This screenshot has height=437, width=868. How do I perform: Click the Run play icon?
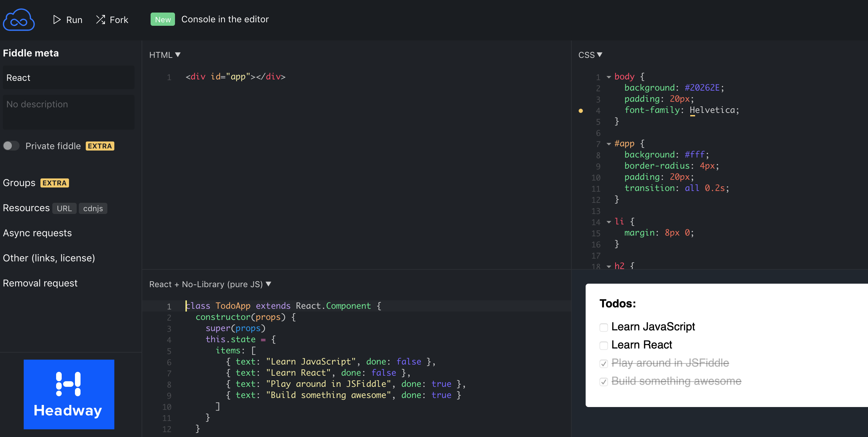click(57, 20)
